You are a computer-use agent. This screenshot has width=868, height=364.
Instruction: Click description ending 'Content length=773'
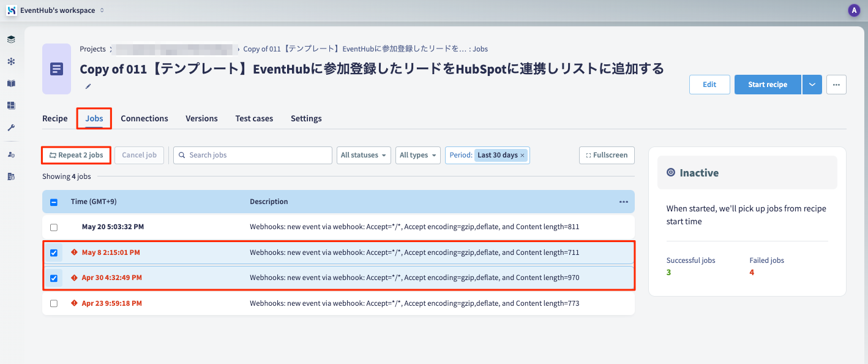pos(414,303)
